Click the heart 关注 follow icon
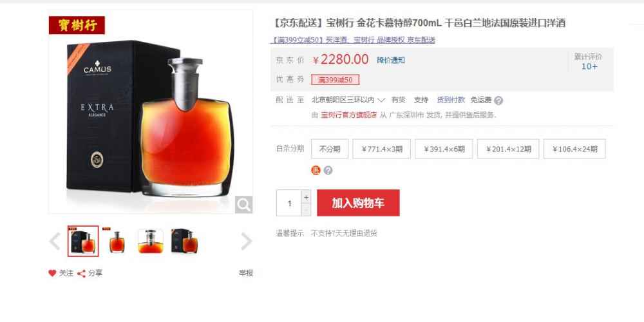 [52, 273]
